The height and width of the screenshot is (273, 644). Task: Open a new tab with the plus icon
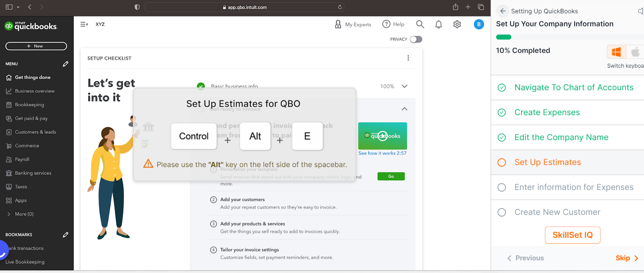[468, 7]
